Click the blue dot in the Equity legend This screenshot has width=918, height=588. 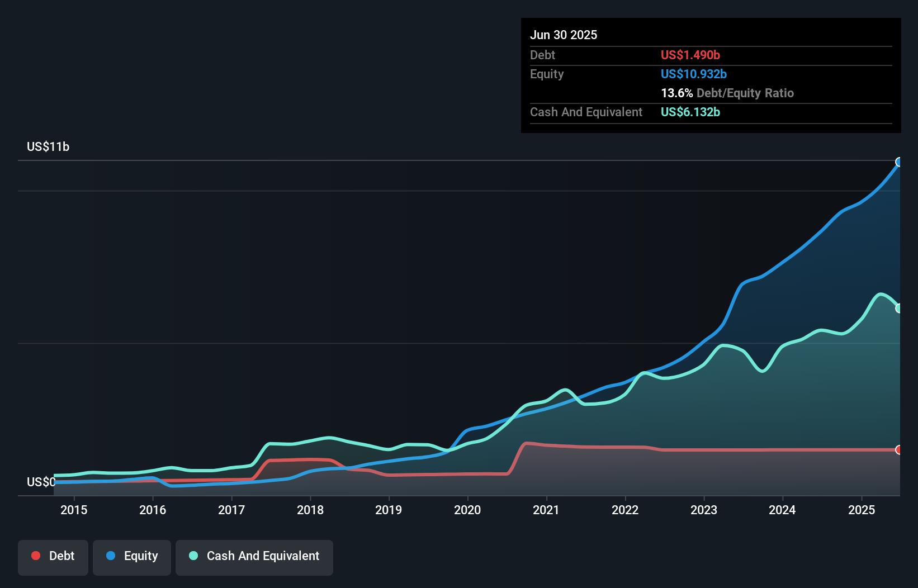point(111,556)
